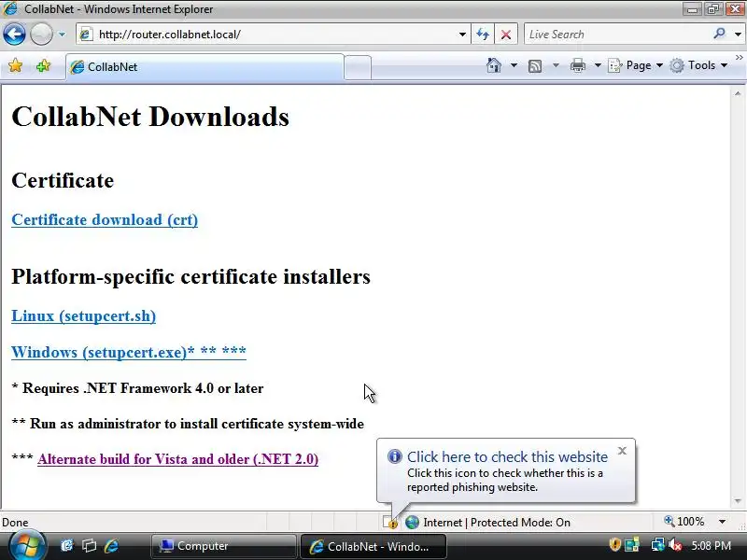Screen dimensions: 747x560
Task: Click the balloon's blue info icon
Action: point(394,456)
